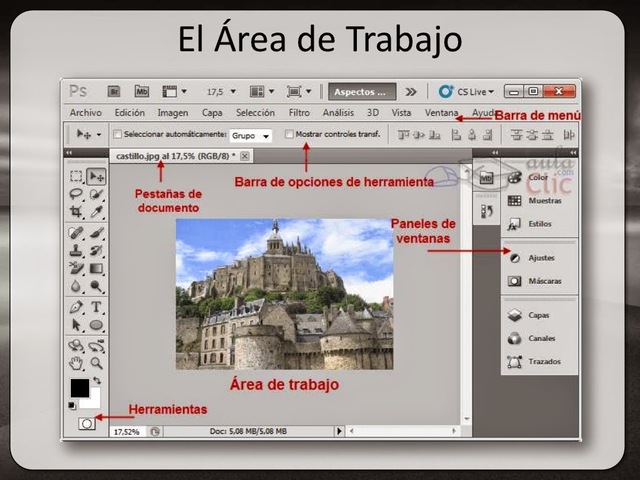Open the Análisis menu

click(338, 112)
